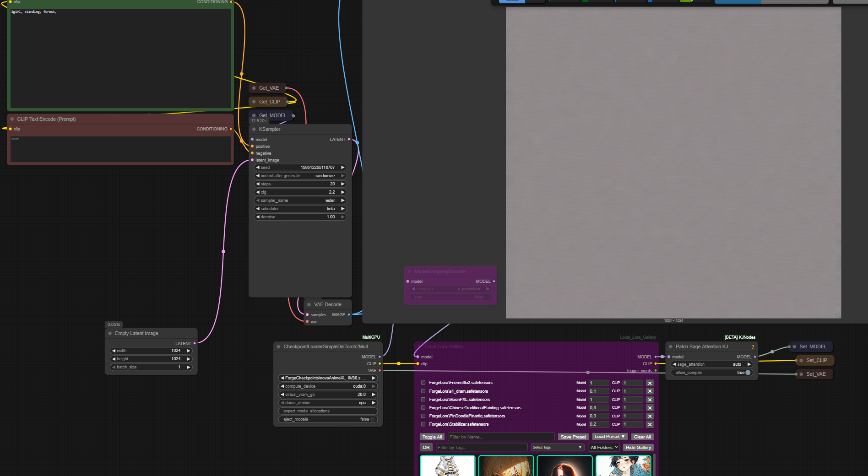Delete the Stabilizer LoRA entry with X

click(x=650, y=425)
